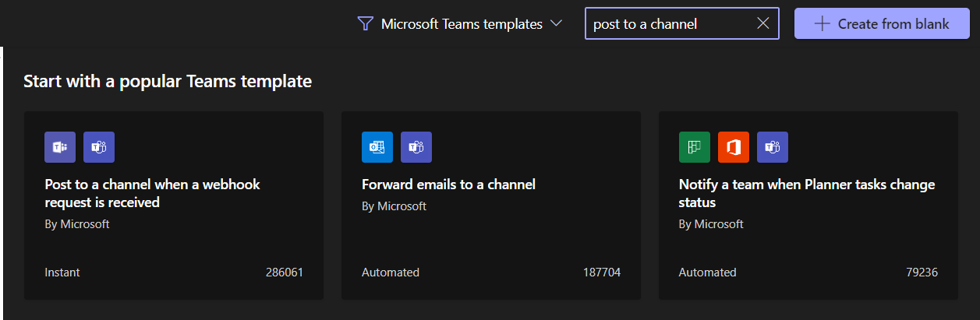Click 'By Microsoft' on the webhook template card
The width and height of the screenshot is (980, 320).
[77, 223]
